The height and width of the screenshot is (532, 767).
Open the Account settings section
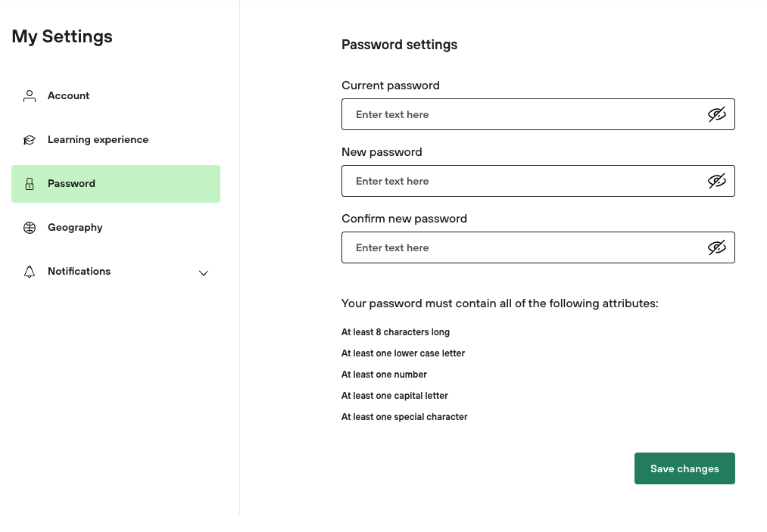(68, 96)
